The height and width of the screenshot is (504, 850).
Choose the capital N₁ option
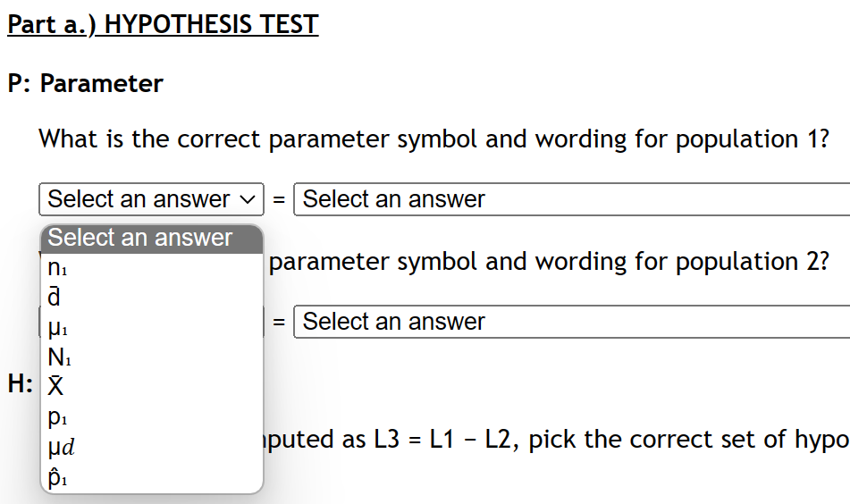pos(59,357)
